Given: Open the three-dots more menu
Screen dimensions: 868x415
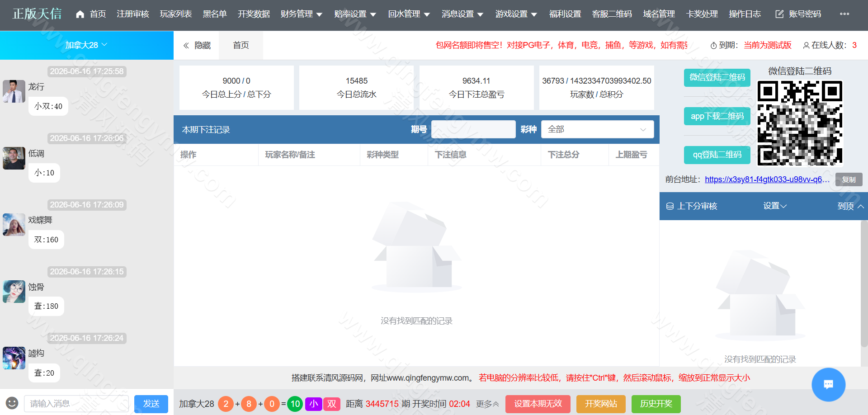Looking at the screenshot, I should pos(844,14).
